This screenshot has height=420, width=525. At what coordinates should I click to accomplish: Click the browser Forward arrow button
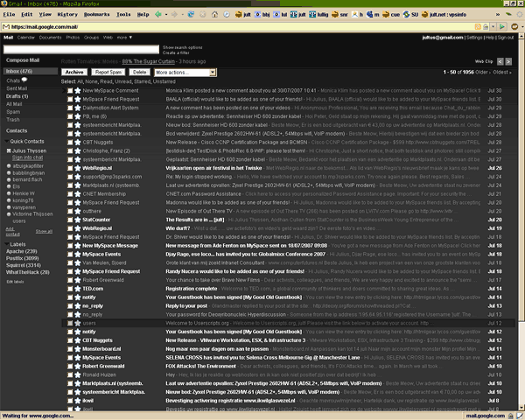point(174,14)
